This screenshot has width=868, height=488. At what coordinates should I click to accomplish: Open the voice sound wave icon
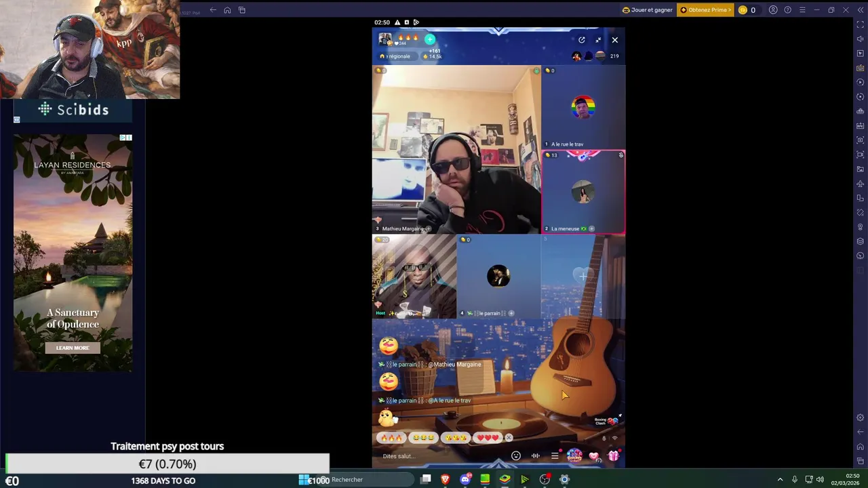[x=535, y=456]
